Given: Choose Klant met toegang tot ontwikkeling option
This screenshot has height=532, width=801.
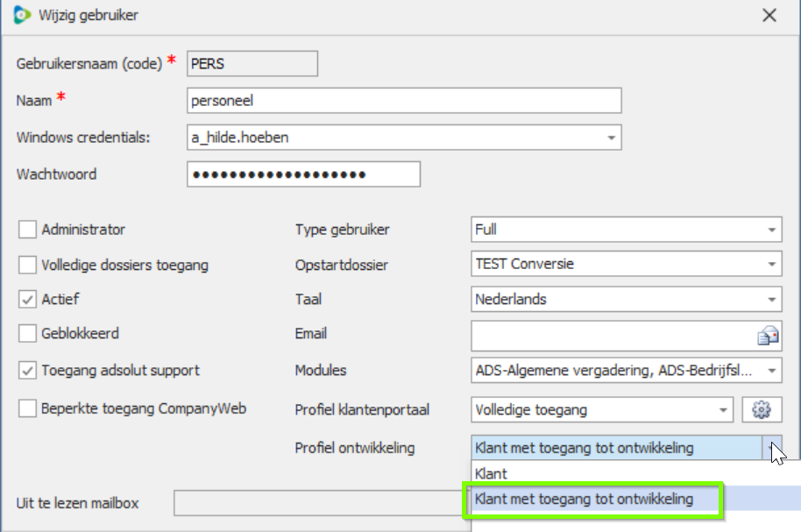Looking at the screenshot, I should pyautogui.click(x=584, y=500).
